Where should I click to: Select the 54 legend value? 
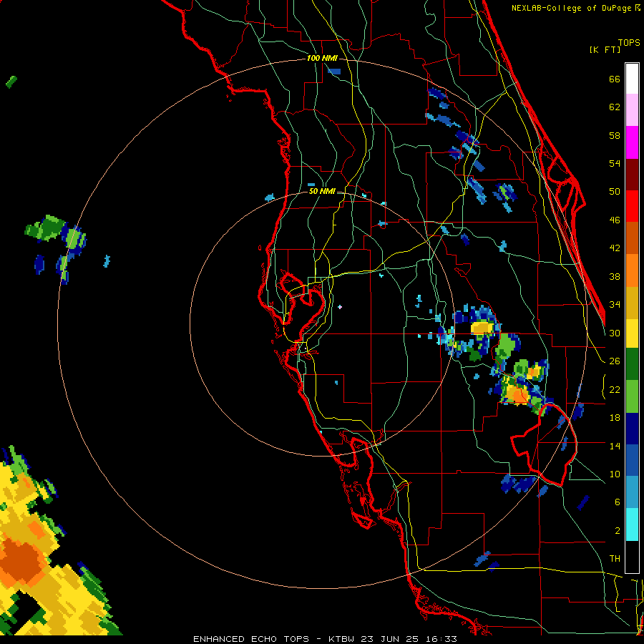pos(615,163)
